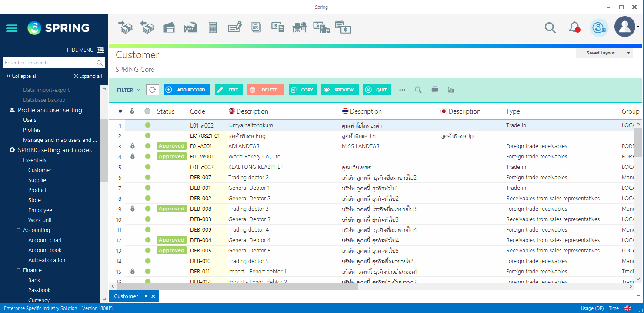Open the calculator accounting icon

pos(213,27)
